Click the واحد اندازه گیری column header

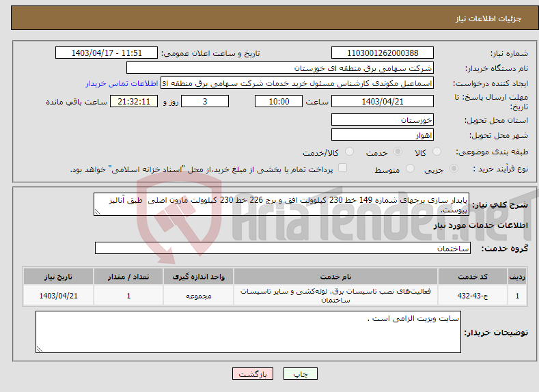198,277
